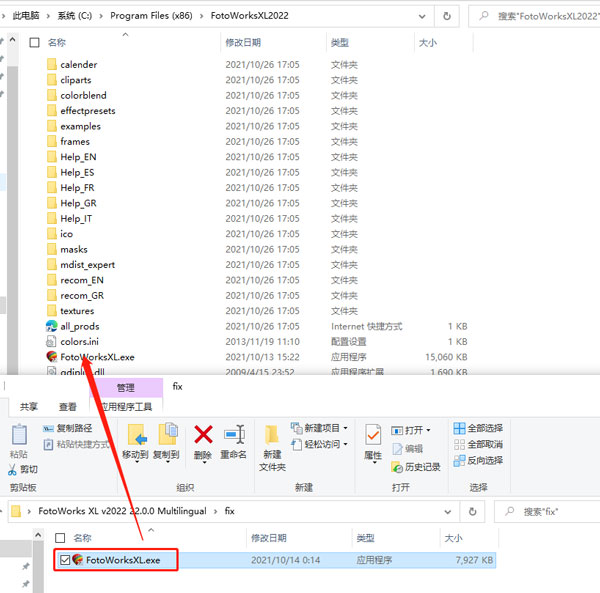
Task: Click the FotoWorks XL v2022 Multilingual breadcrumb
Action: (122, 511)
